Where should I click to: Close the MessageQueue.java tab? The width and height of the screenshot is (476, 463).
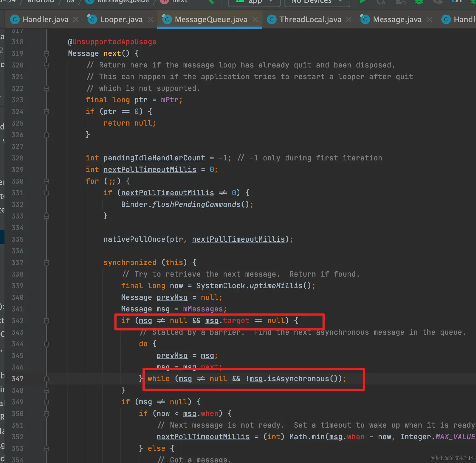click(255, 19)
